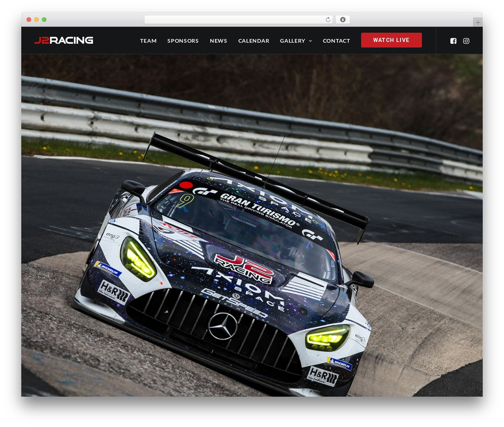The width and height of the screenshot is (504, 427).
Task: Go to the Sponsors page
Action: [183, 41]
